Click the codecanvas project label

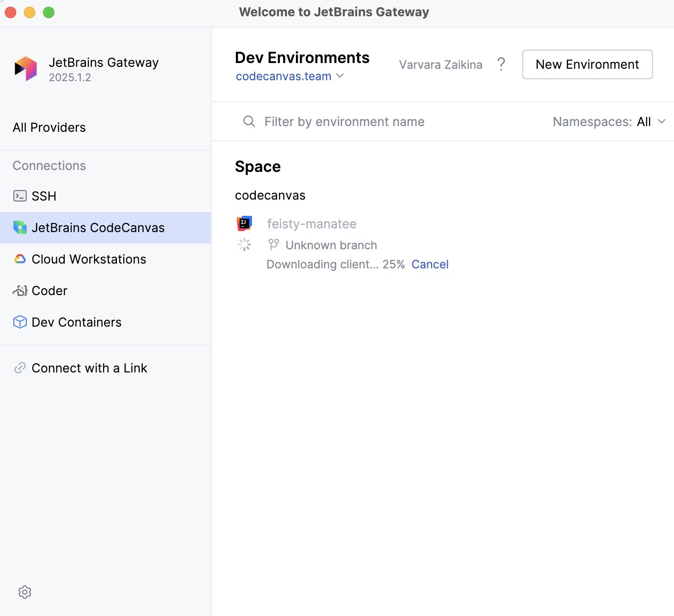(270, 195)
